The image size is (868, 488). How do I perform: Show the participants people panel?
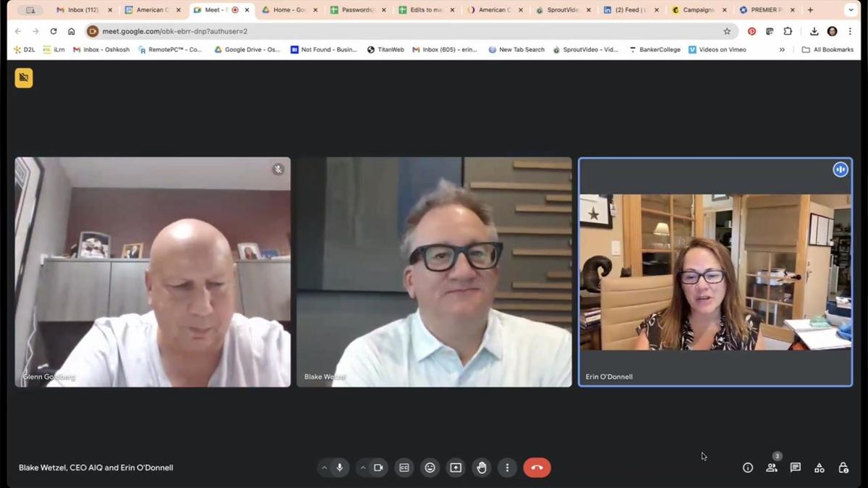(x=772, y=468)
